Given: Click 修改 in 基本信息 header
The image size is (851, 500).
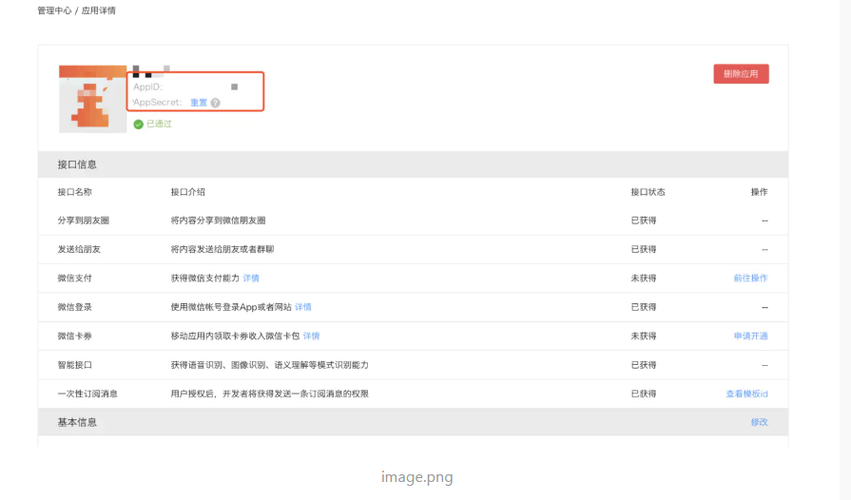Looking at the screenshot, I should (x=759, y=422).
